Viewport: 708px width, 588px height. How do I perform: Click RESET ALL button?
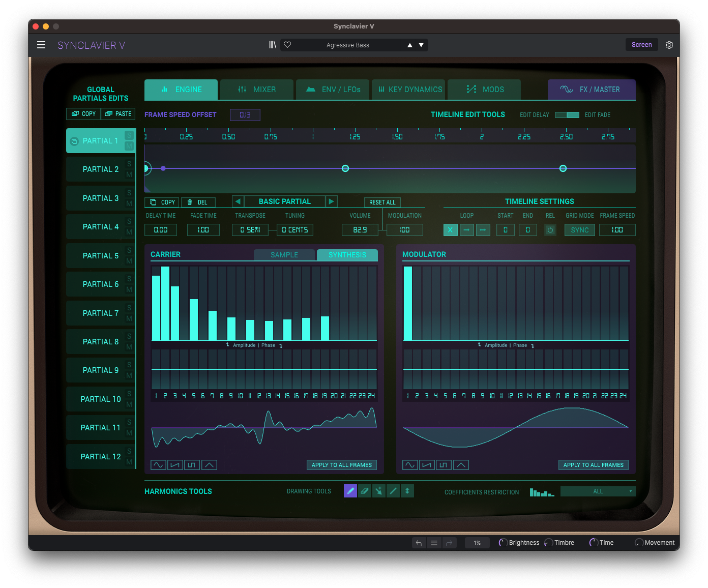click(x=382, y=202)
